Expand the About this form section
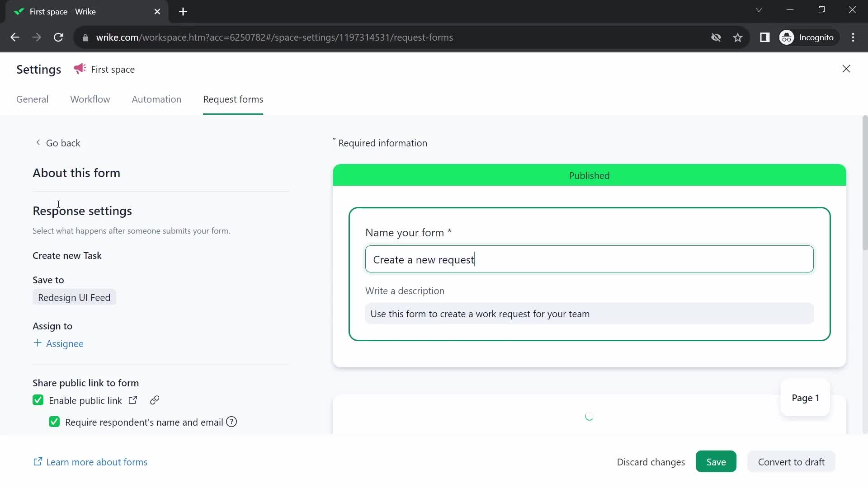Screen dimensions: 868x488 pyautogui.click(x=77, y=172)
